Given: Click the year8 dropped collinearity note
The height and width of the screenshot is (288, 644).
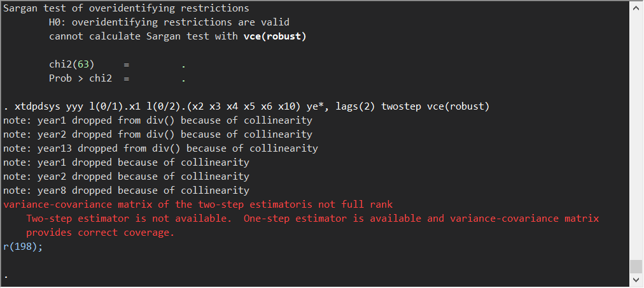Looking at the screenshot, I should click(x=126, y=191).
